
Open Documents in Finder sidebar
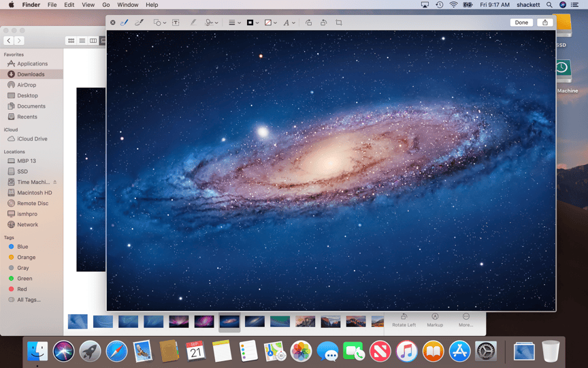coord(31,106)
